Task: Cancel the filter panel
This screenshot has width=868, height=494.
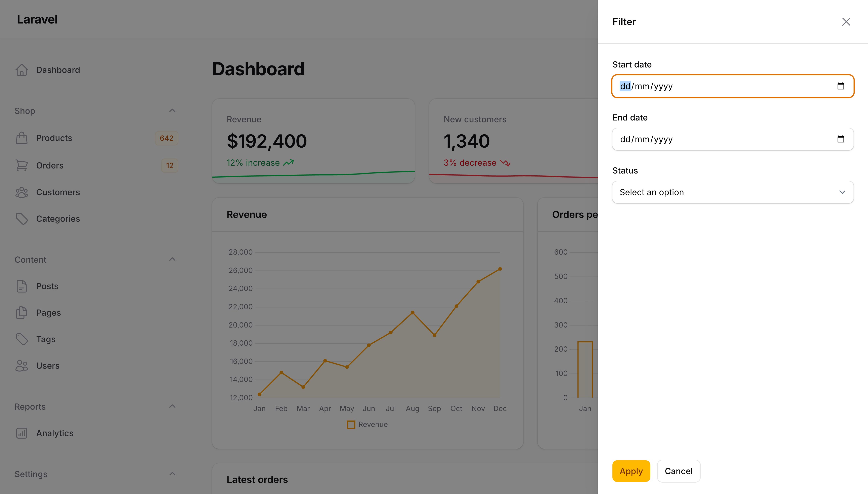Action: [x=679, y=471]
